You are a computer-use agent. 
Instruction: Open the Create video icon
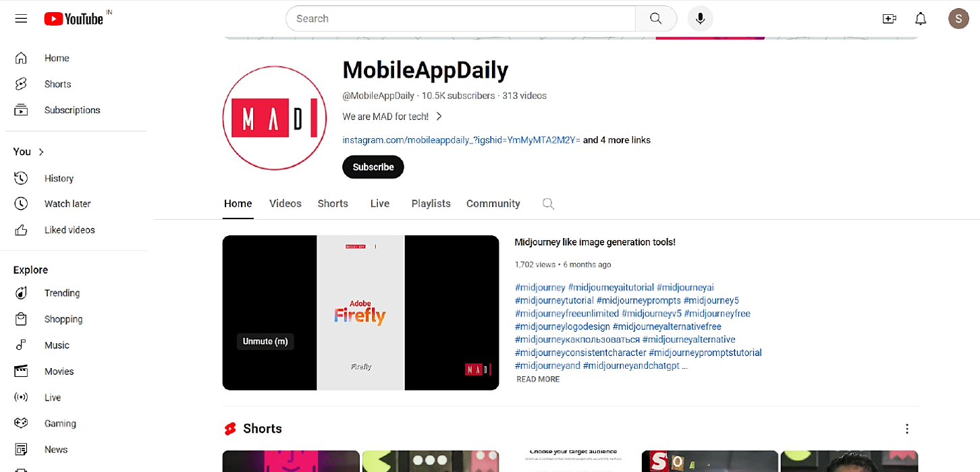coord(890,19)
